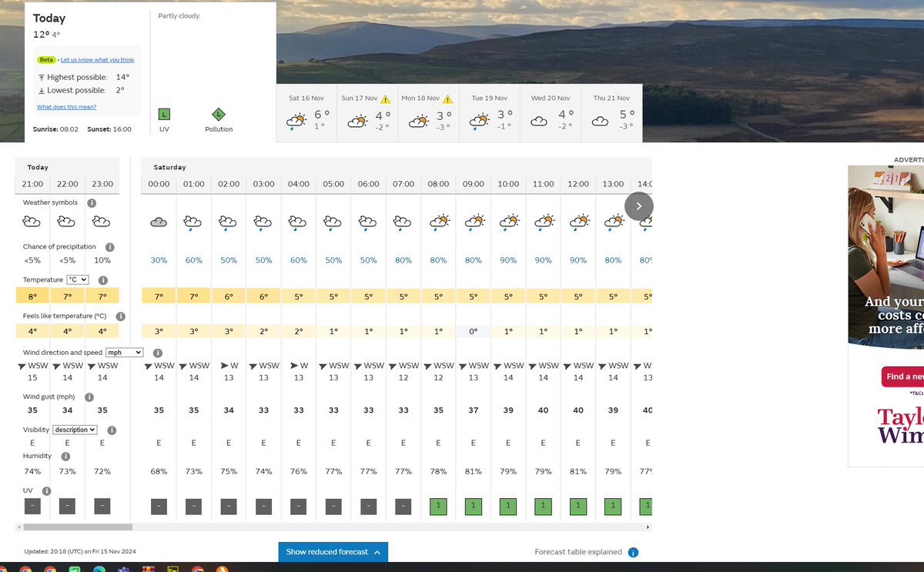Open the Chance of precipitation info icon
924x572 pixels.
tap(109, 247)
